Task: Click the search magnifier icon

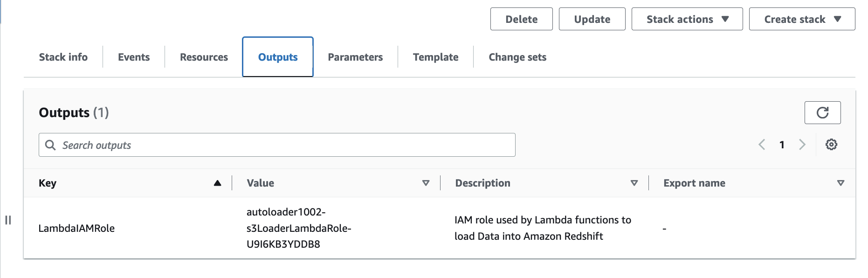Action: 50,145
